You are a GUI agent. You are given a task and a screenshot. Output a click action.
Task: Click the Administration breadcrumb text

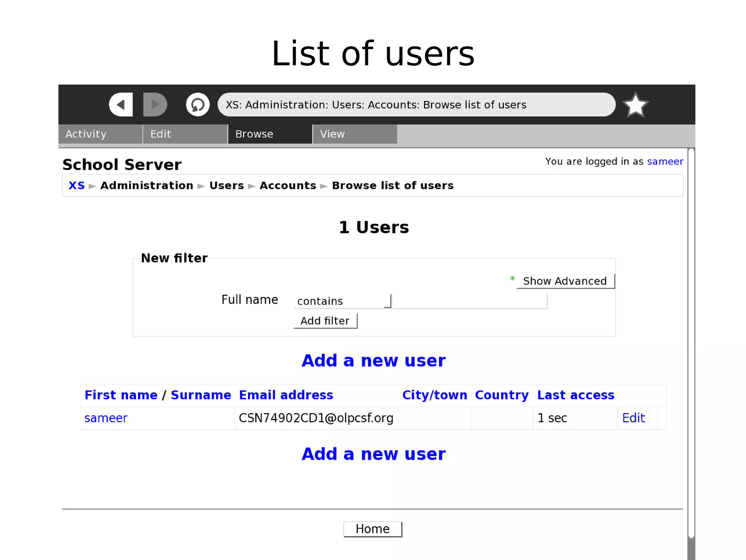(x=147, y=185)
